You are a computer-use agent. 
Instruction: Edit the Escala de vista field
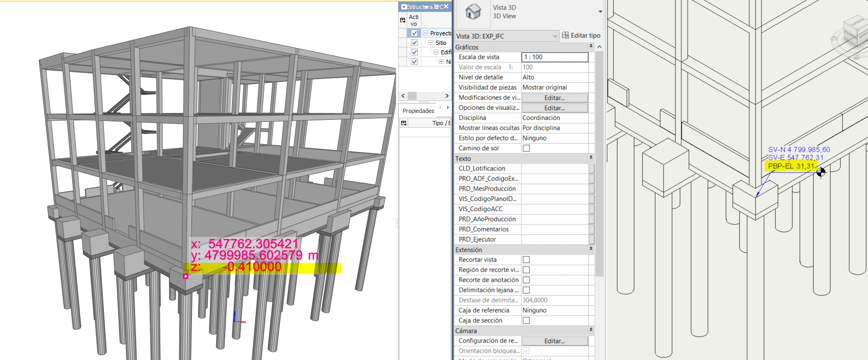click(x=555, y=57)
